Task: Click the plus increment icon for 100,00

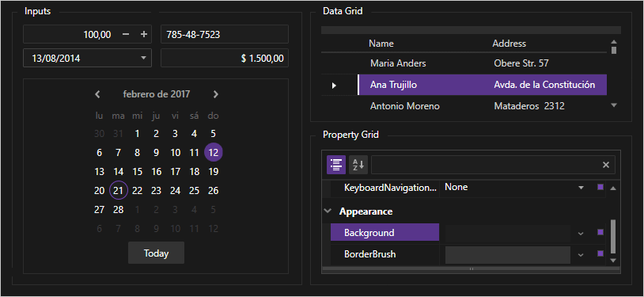Action: [x=144, y=35]
